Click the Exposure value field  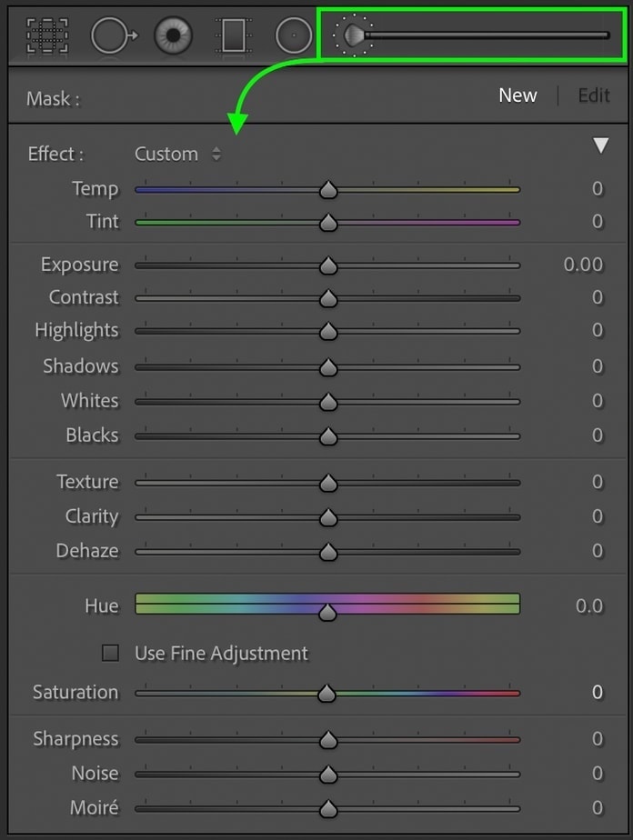click(x=583, y=265)
